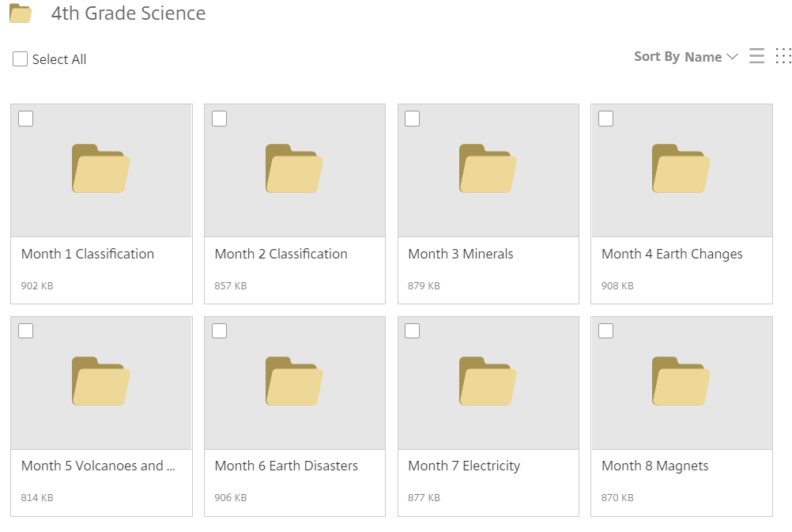
Task: Check the Select All checkbox
Action: (21, 59)
